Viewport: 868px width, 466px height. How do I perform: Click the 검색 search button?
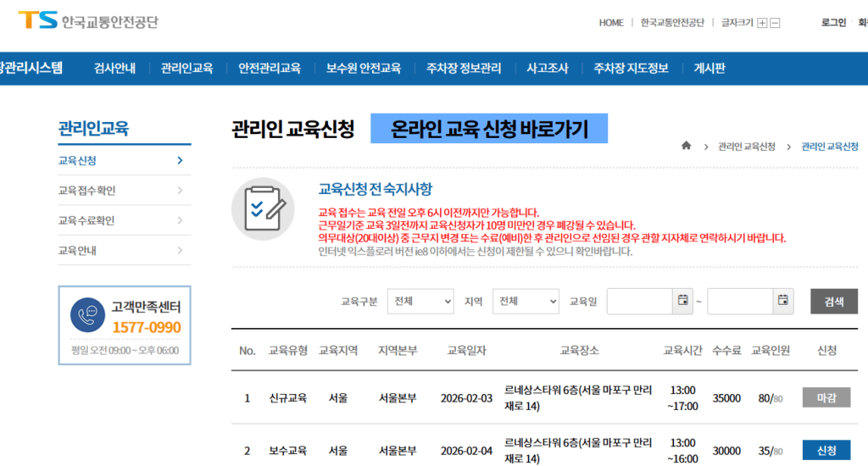834,301
